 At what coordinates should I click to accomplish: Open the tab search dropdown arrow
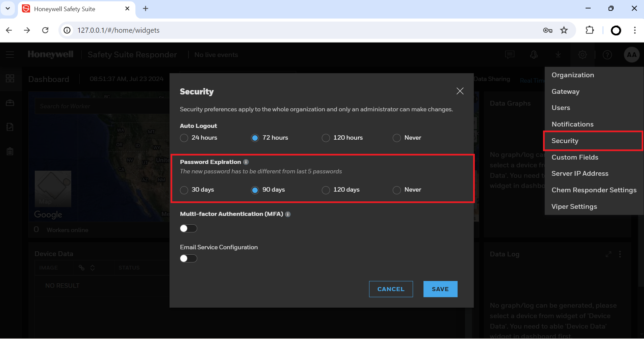click(8, 8)
